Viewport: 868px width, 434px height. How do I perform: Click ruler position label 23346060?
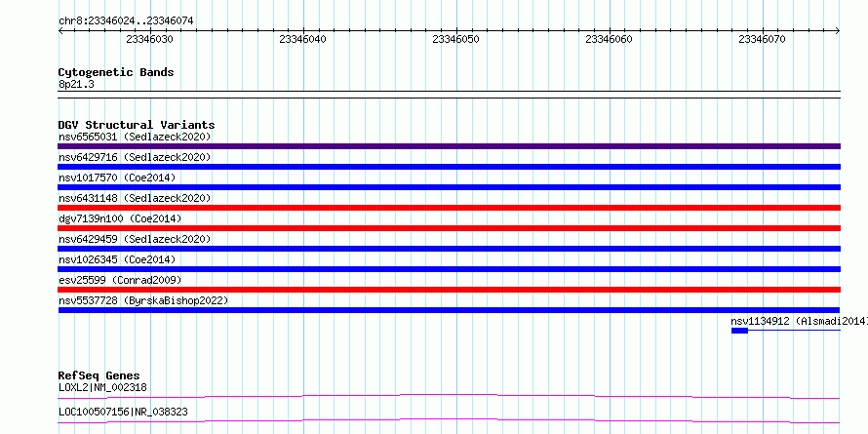[x=609, y=39]
